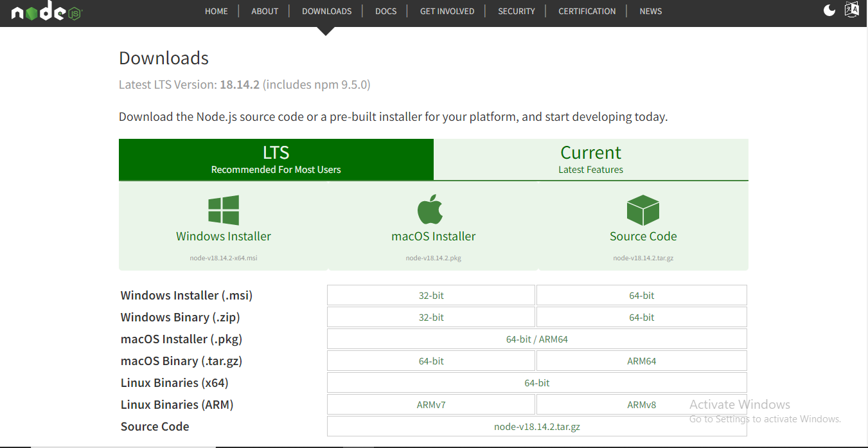Download 32-bit Windows Installer (.msi)

(431, 295)
